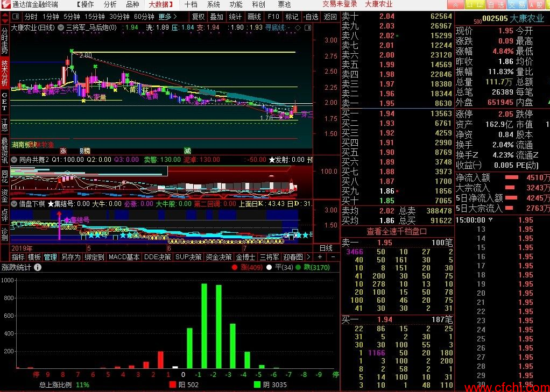The width and height of the screenshot is (550, 392).
Task: Toggle the green 跌 legend dot
Action: pos(298,267)
